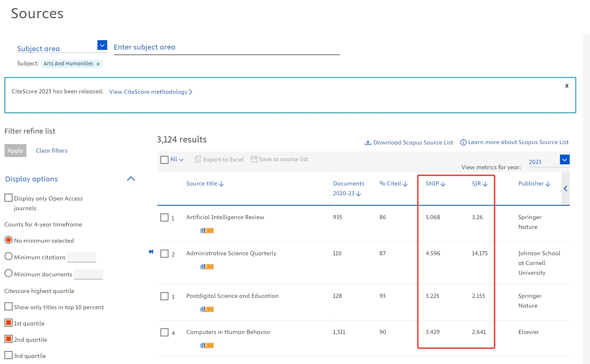Collapse the filter panel with double-arrow icon

(x=151, y=252)
